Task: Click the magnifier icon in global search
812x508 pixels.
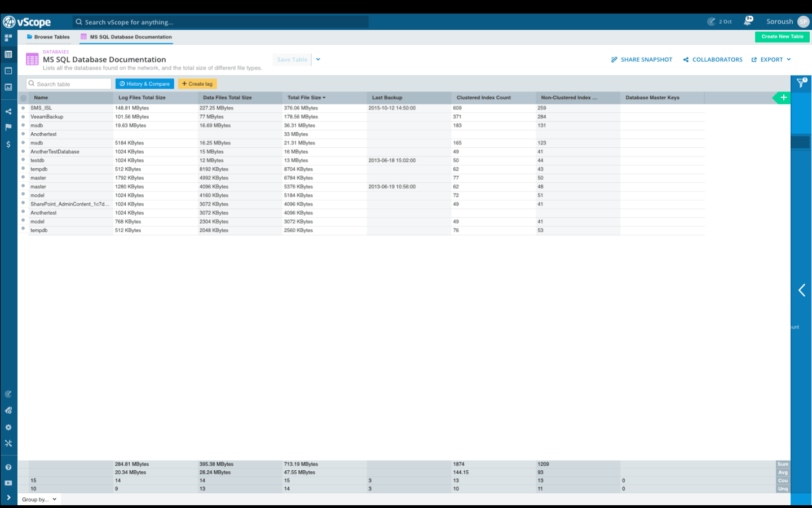Action: click(x=79, y=22)
